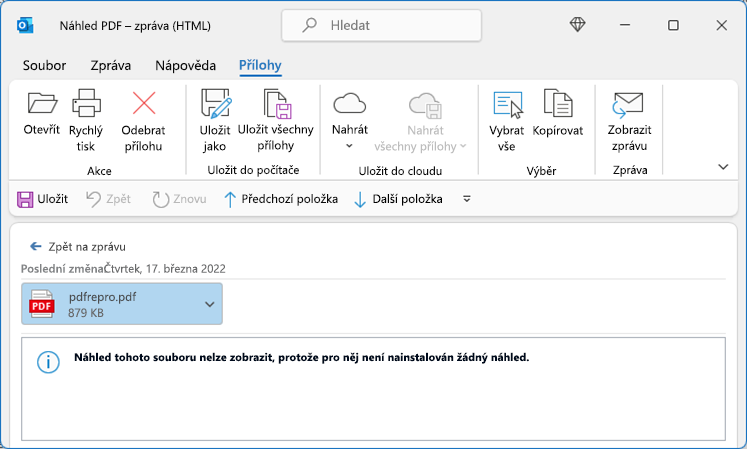Close the Náhled PDF window
Viewport: 747px width, 449px height.
coord(722,25)
